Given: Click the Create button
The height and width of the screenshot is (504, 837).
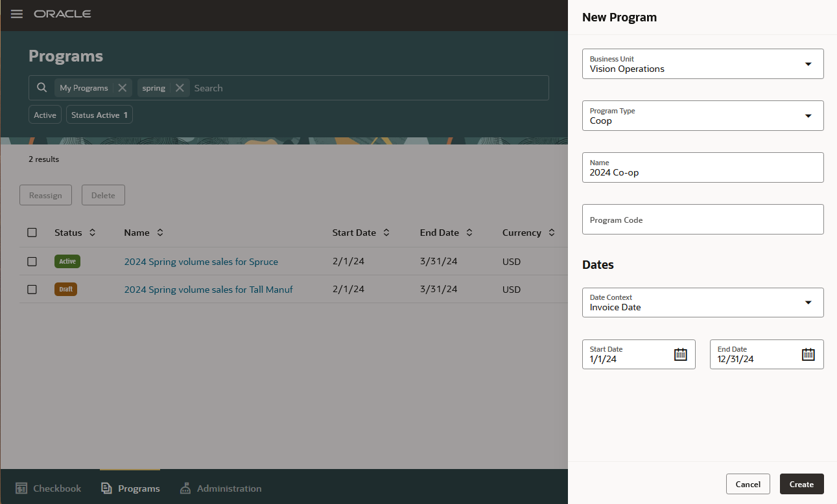Looking at the screenshot, I should point(801,484).
